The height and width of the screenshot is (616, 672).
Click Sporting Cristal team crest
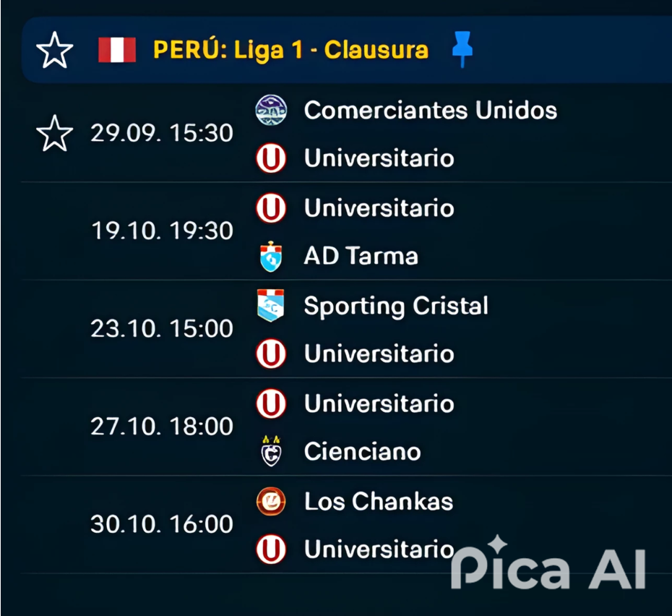pos(271,305)
